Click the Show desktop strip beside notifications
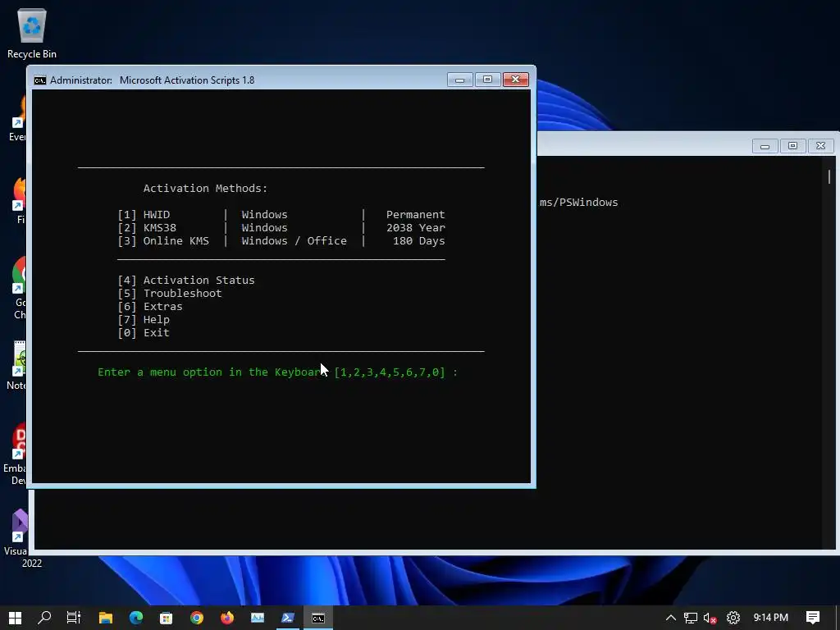Image resolution: width=840 pixels, height=630 pixels. pos(837,618)
